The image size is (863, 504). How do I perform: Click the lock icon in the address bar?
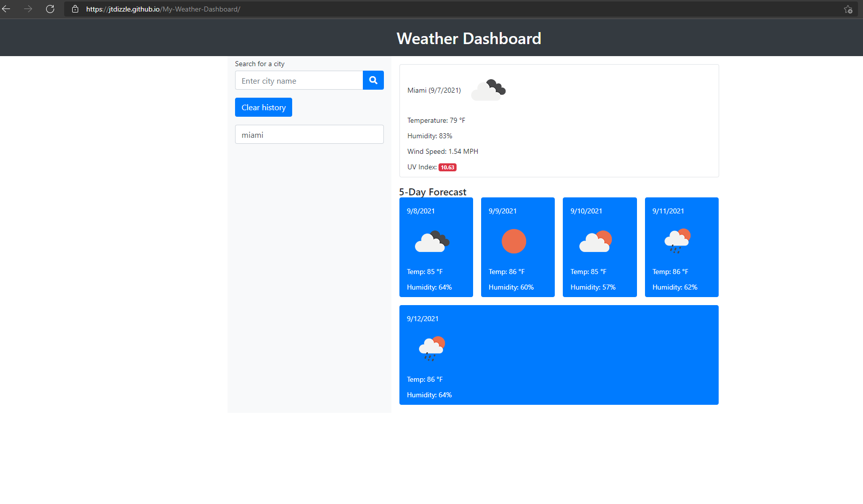[75, 9]
